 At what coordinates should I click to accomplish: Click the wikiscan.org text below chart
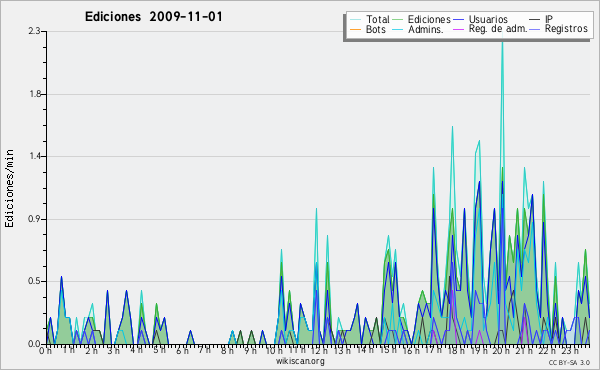point(300,361)
